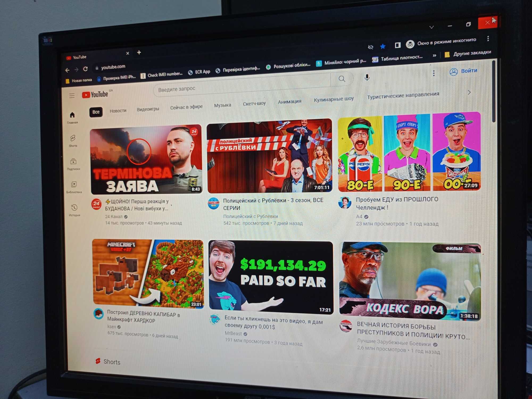Open Библиотека in the sidebar
Viewport: 532px width, 399px height.
pos(74,187)
